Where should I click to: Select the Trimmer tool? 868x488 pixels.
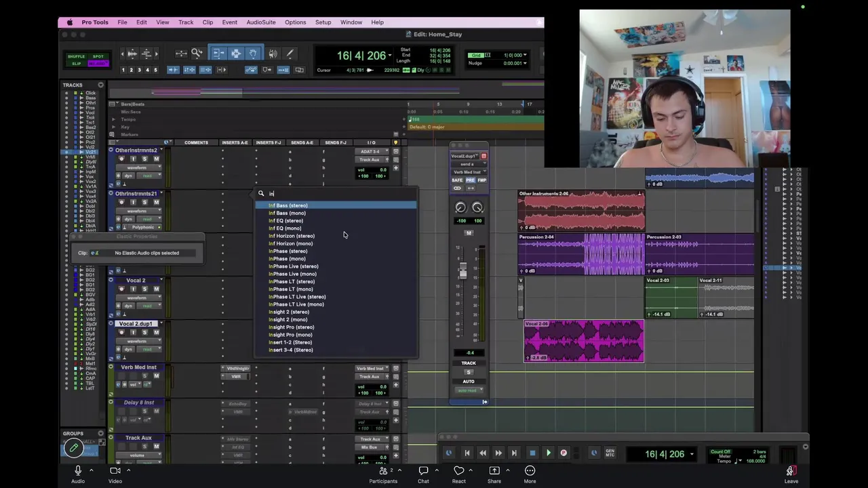(x=218, y=54)
